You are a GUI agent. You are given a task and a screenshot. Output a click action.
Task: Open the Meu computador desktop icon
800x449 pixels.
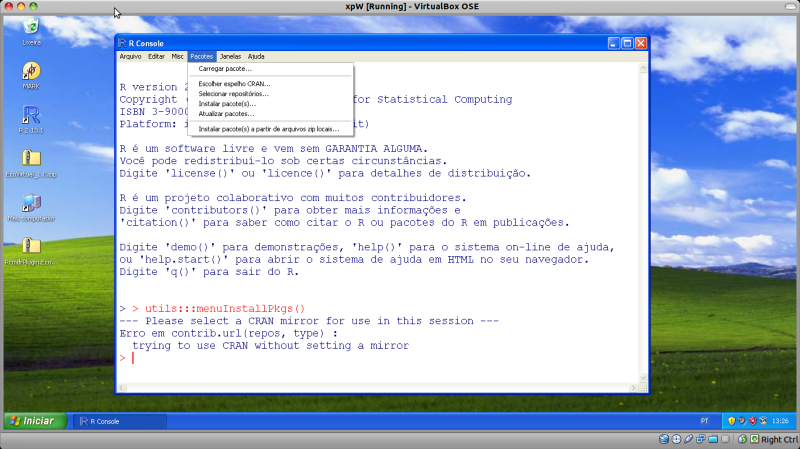[31, 203]
